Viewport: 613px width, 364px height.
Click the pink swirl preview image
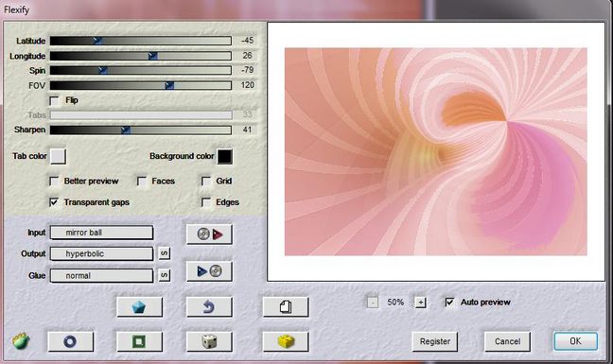coord(435,151)
